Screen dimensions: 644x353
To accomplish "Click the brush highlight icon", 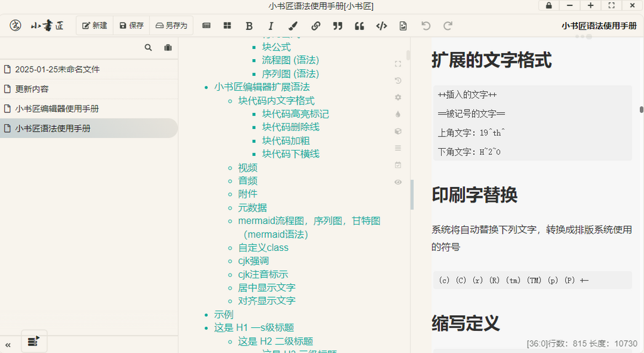I will (293, 26).
